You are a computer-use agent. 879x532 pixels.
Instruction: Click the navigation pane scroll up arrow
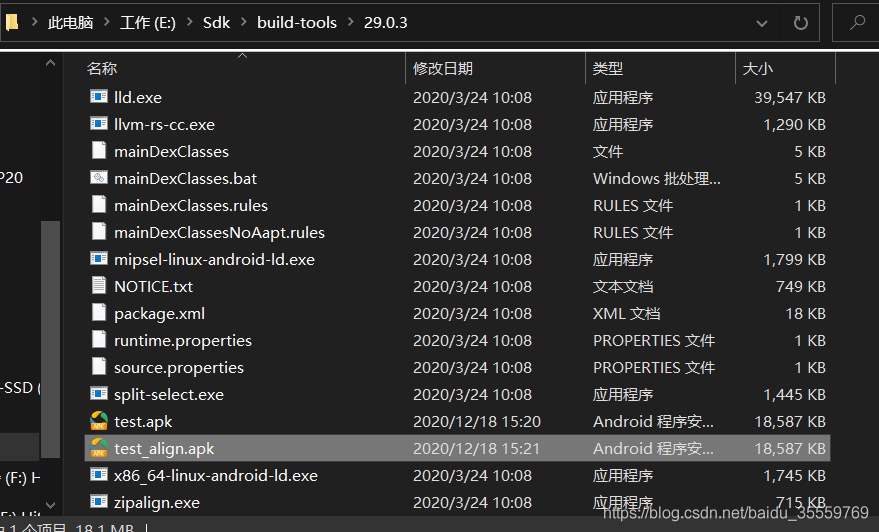pos(50,63)
